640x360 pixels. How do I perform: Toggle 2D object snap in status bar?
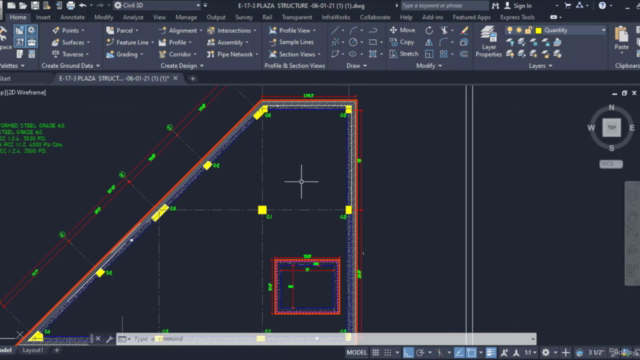point(471,352)
